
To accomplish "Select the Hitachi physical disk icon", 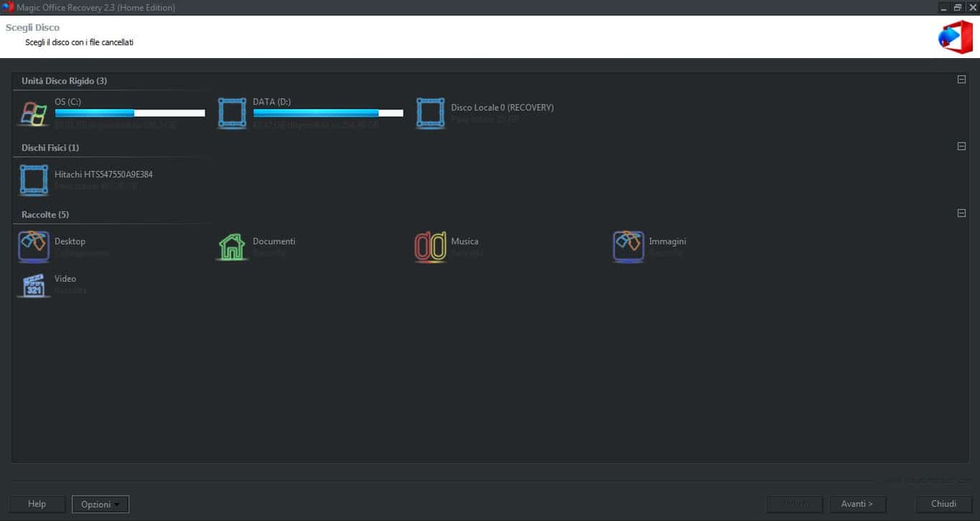I will (x=34, y=180).
